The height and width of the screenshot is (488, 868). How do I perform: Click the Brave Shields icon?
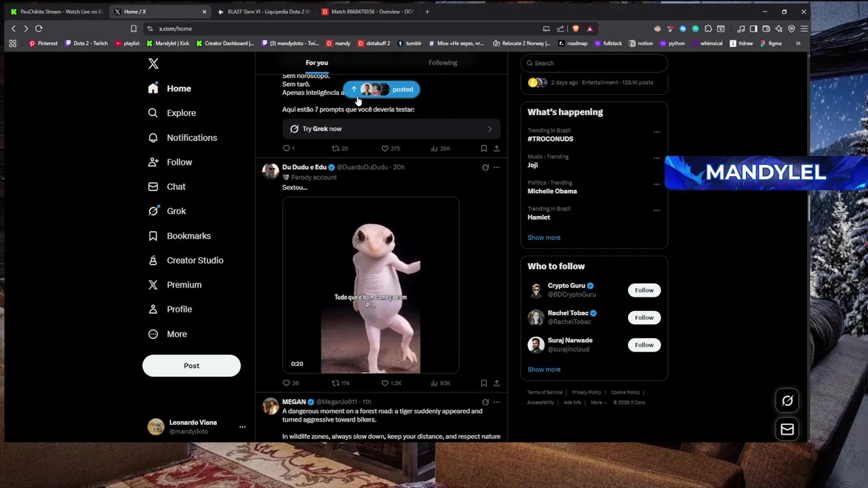575,28
